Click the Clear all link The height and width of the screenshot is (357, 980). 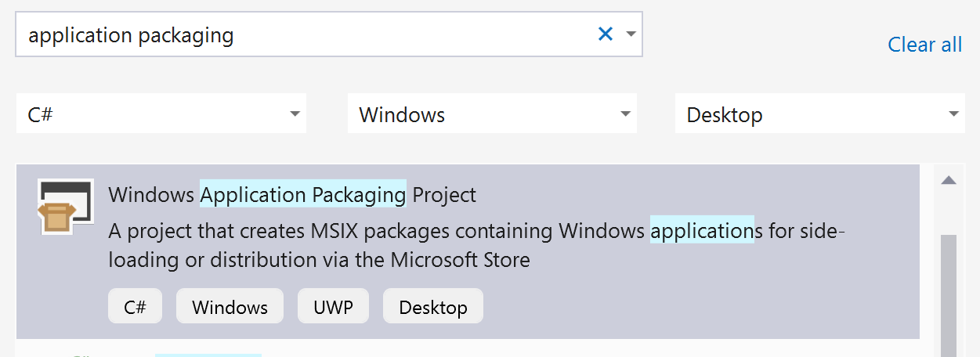[x=924, y=45]
